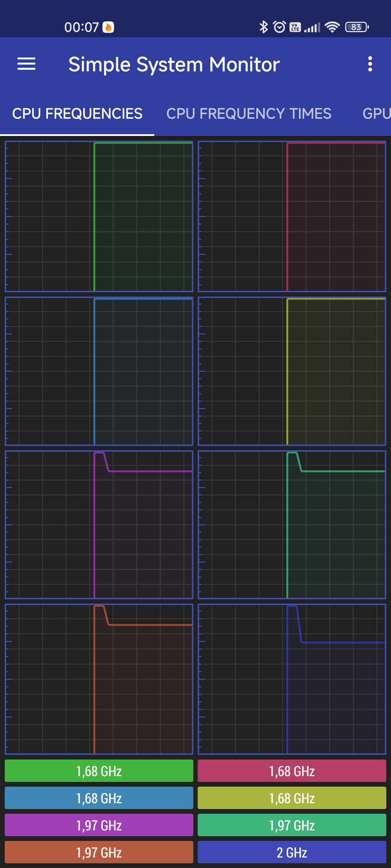Tap the light blue 1,68 GHz core label
Viewport: 391px width, 868px height.
click(99, 798)
